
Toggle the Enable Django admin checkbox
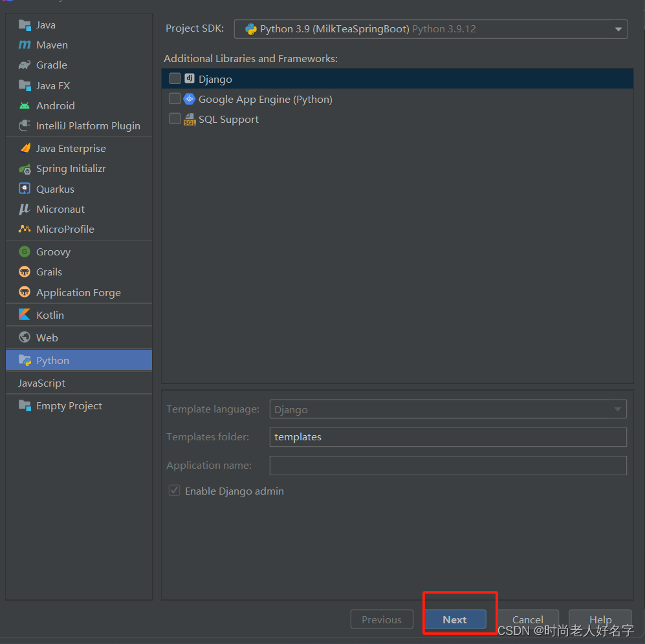tap(175, 490)
